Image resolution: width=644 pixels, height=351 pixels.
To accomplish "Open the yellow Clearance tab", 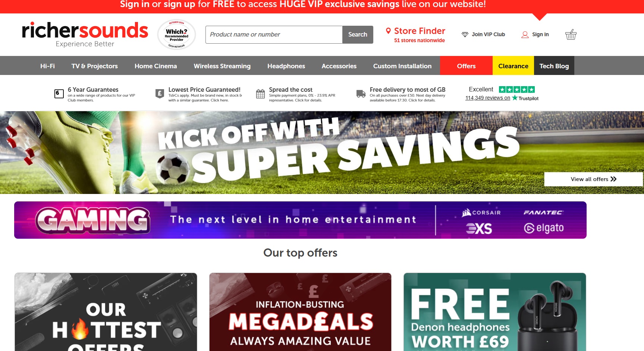I will (513, 66).
